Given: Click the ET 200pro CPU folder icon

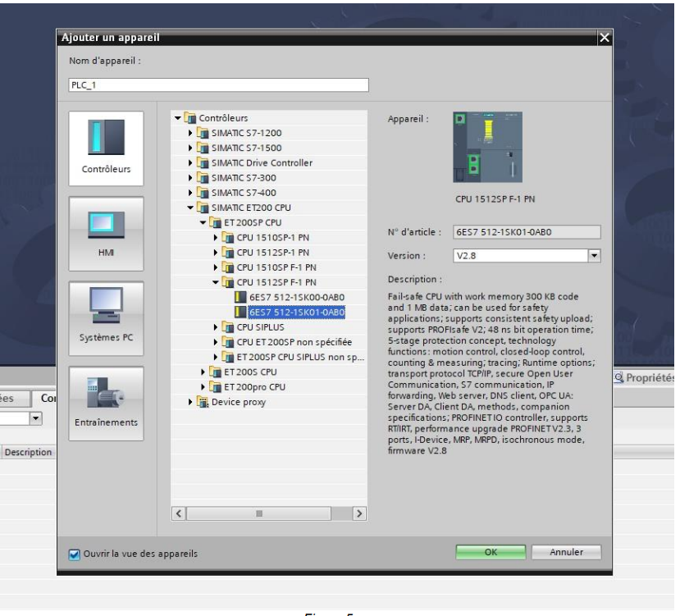Looking at the screenshot, I should (215, 387).
